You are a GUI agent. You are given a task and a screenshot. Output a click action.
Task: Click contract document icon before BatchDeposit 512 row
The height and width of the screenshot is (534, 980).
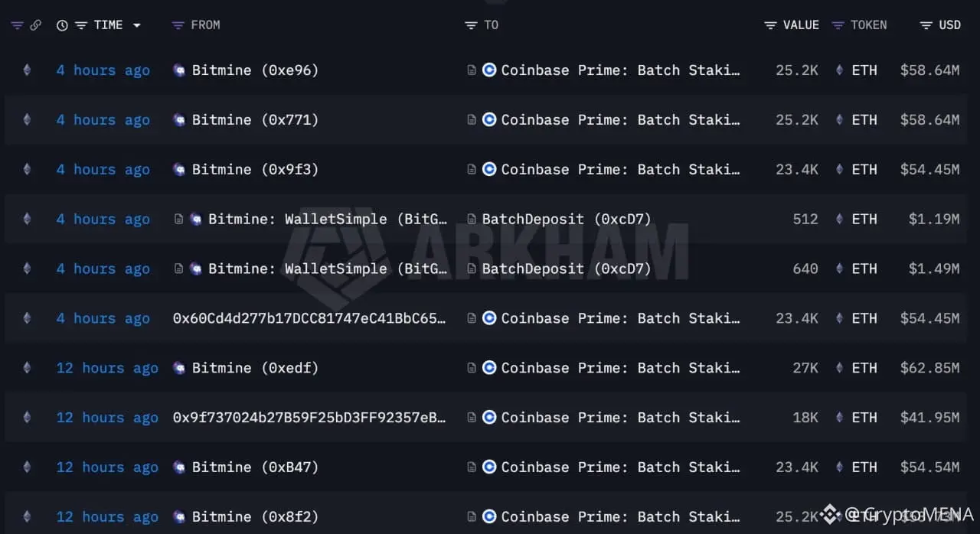[x=472, y=220]
